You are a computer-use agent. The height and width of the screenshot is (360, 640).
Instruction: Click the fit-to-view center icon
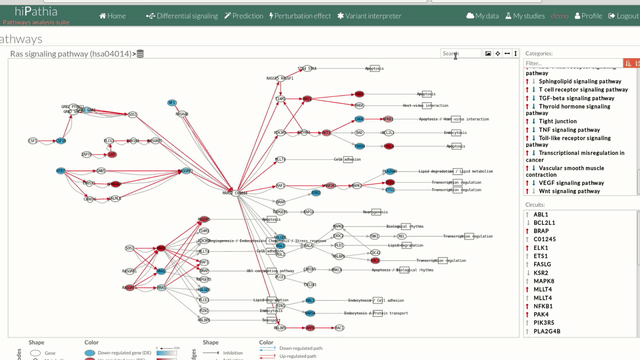(498, 53)
